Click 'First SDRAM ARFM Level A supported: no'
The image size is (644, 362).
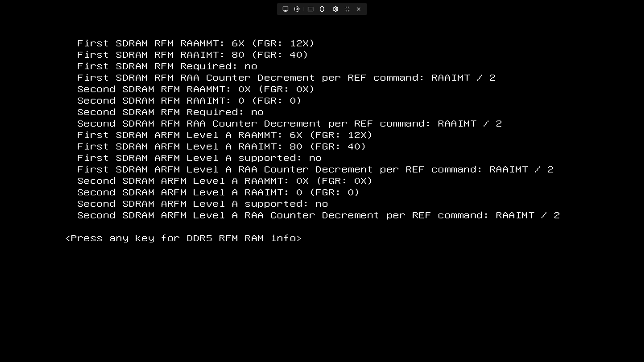[199, 158]
